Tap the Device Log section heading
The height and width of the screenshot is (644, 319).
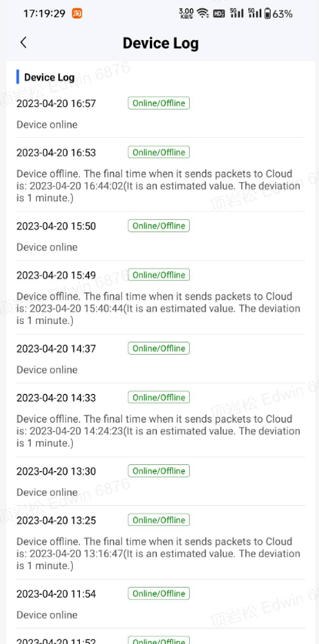click(x=49, y=77)
